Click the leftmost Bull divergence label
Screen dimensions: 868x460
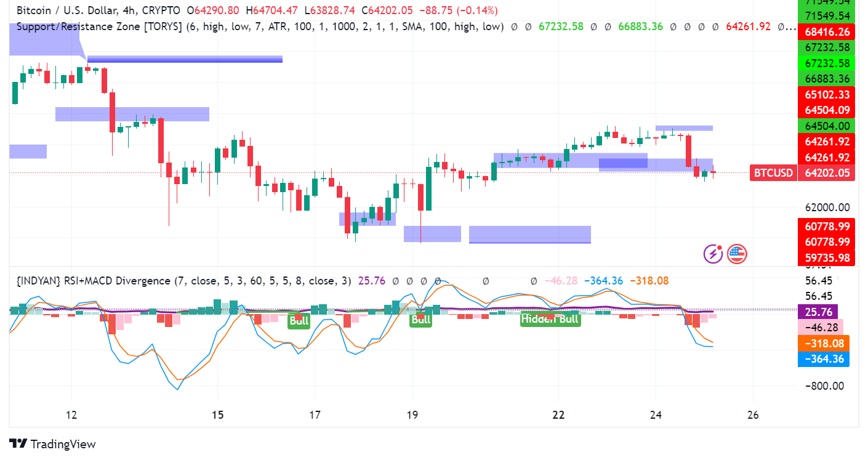click(x=299, y=320)
